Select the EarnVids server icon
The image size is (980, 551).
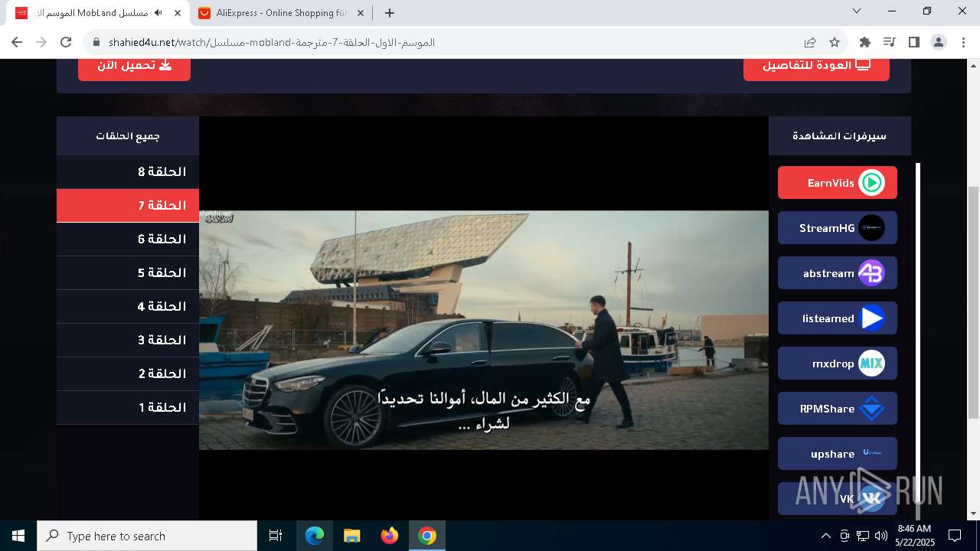pos(871,183)
